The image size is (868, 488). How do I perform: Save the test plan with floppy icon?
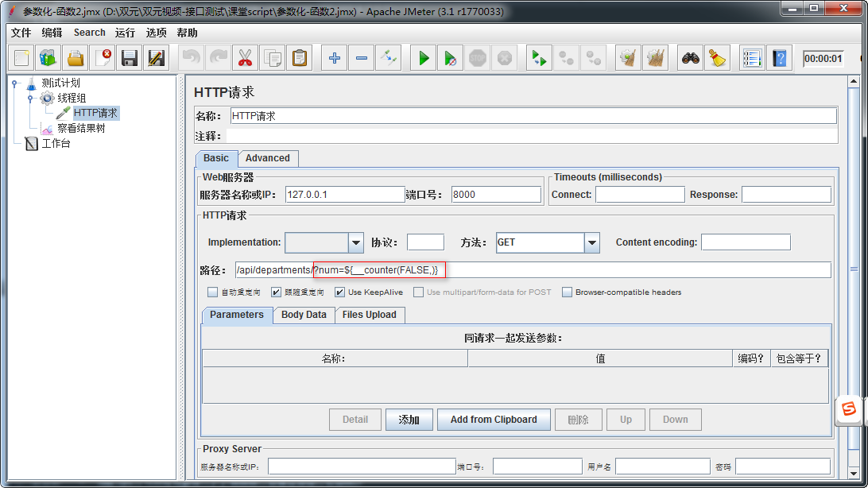click(130, 58)
